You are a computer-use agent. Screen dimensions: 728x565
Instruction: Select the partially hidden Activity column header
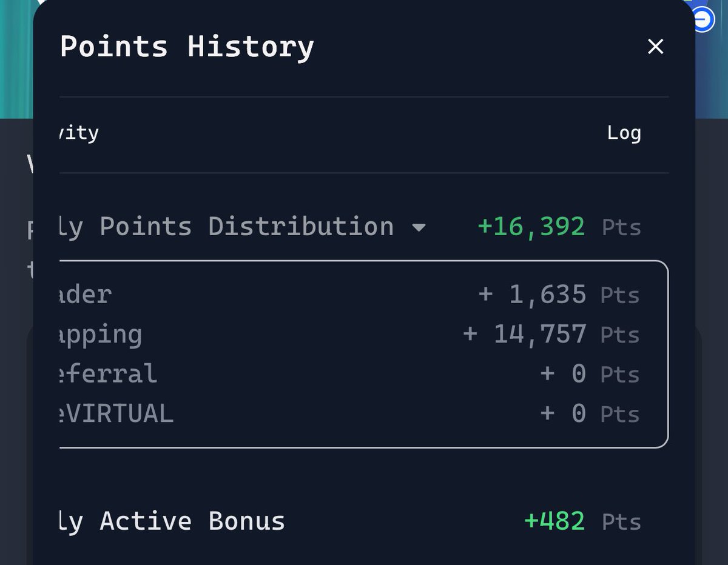tap(79, 133)
